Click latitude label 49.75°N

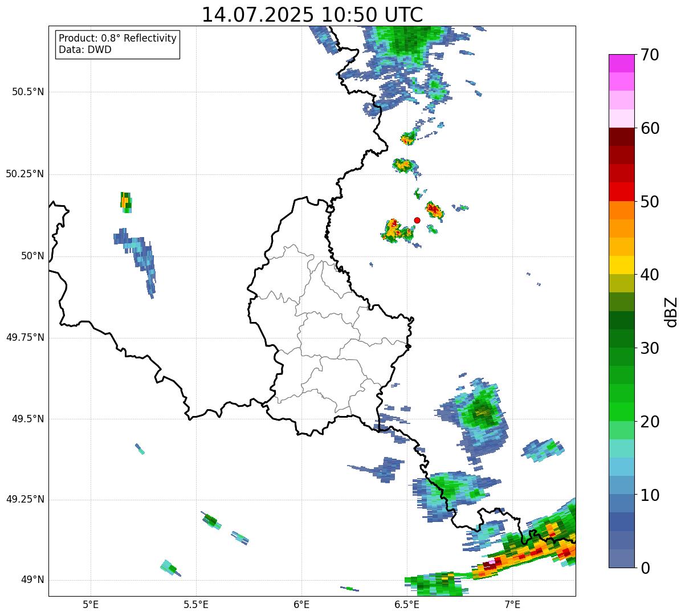pyautogui.click(x=25, y=337)
